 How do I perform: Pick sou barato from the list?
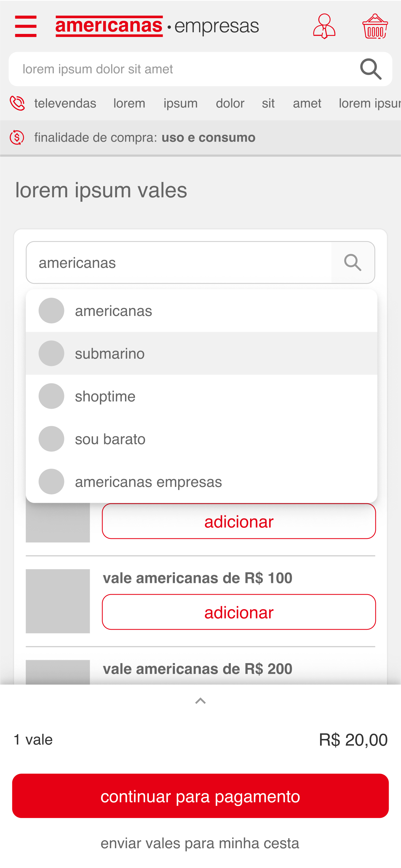201,439
